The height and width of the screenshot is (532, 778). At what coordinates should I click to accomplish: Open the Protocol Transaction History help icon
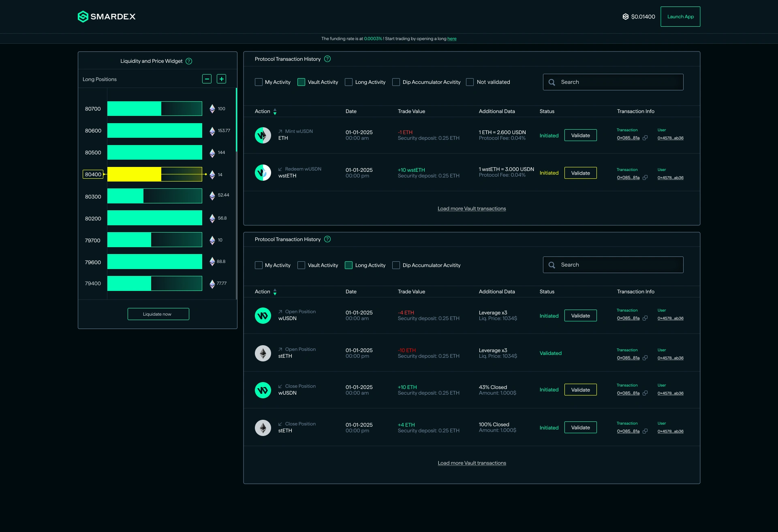(327, 59)
